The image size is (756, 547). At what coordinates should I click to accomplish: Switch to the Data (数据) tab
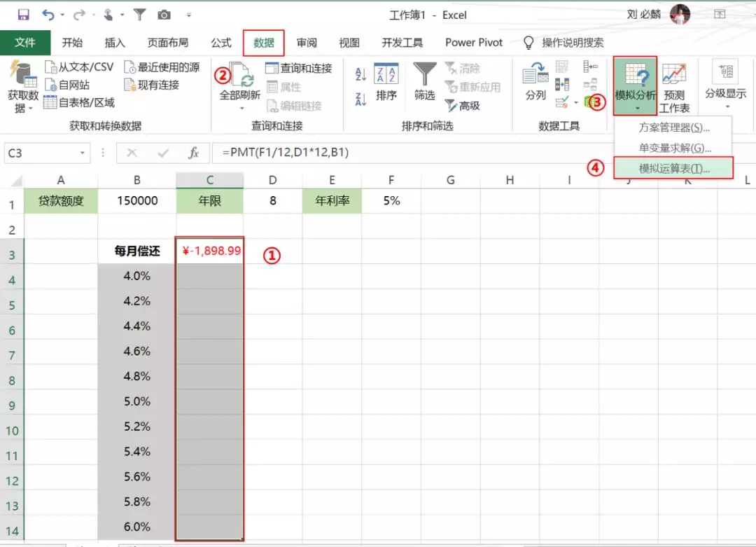[x=264, y=43]
